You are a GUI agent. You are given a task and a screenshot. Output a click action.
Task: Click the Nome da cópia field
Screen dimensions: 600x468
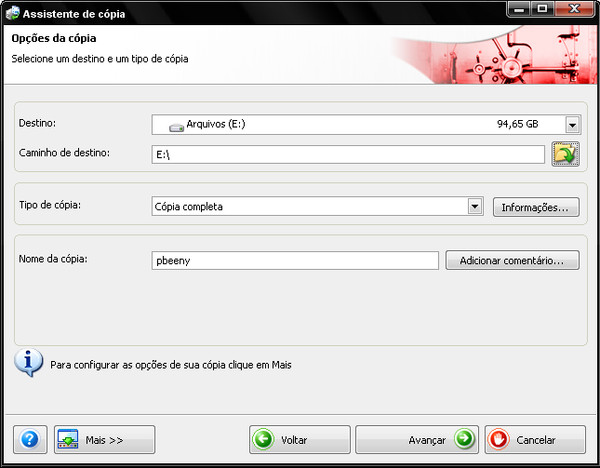coord(295,260)
